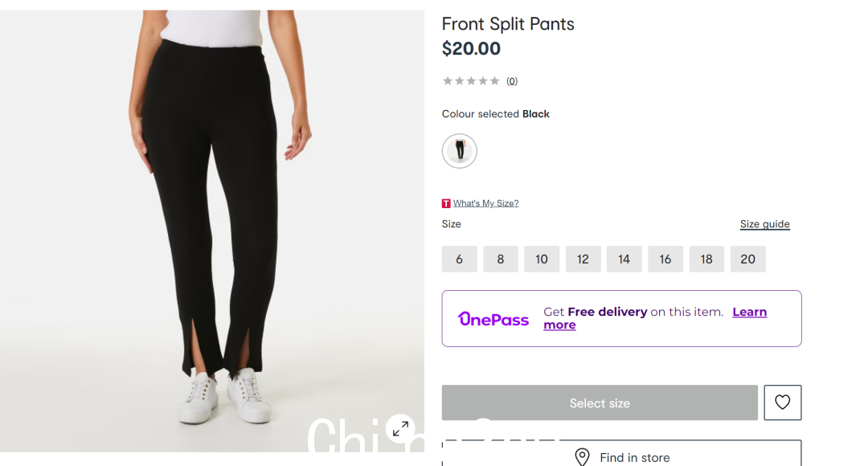The height and width of the screenshot is (466, 868).
Task: Click the red T size finder icon
Action: 446,203
